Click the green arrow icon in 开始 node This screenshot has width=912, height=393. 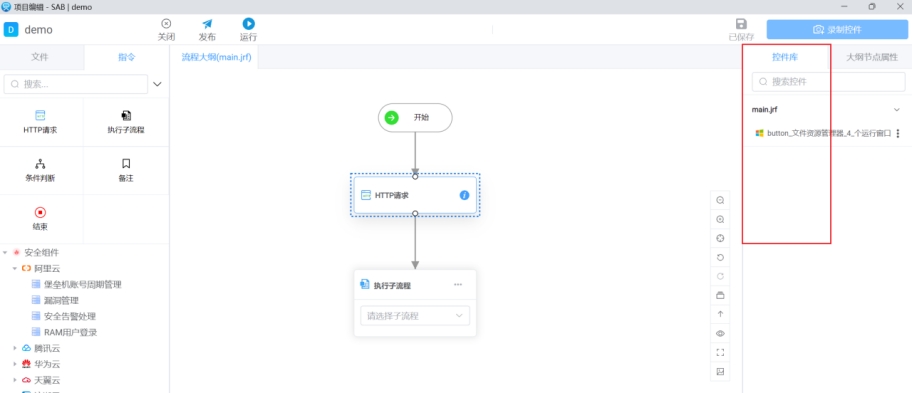392,118
